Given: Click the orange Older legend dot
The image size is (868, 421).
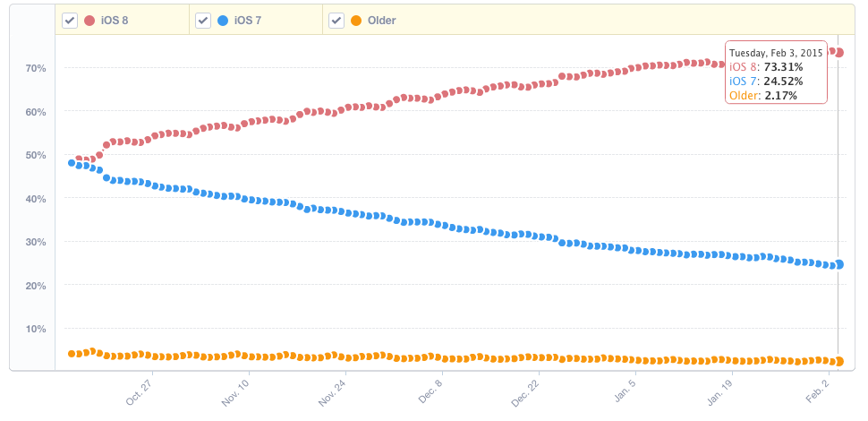Looking at the screenshot, I should click(356, 21).
